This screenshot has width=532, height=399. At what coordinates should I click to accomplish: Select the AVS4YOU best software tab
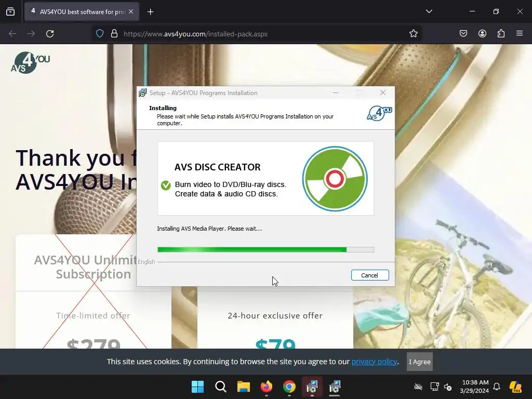point(82,11)
